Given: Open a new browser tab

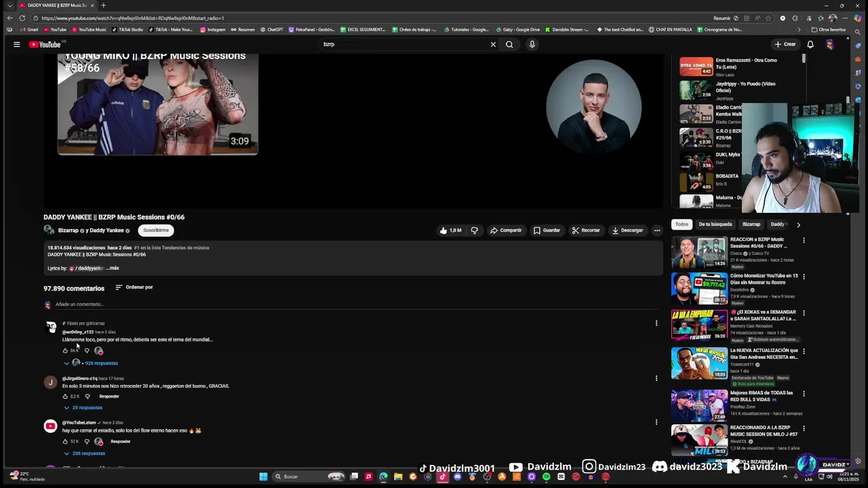Looking at the screenshot, I should (103, 5).
